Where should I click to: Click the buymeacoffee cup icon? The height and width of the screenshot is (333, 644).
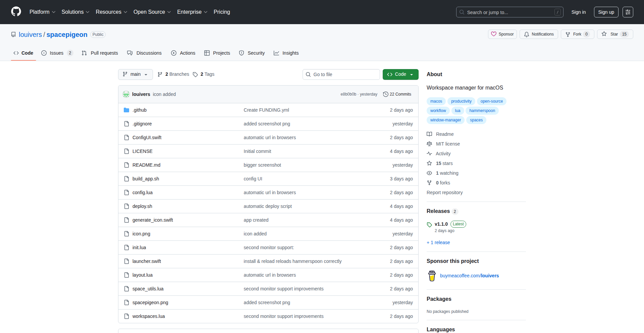[x=432, y=276]
